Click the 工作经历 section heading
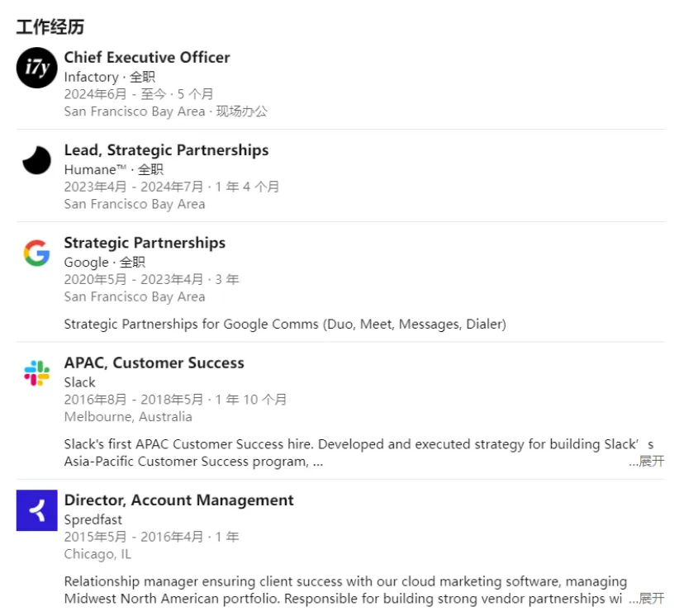The image size is (684, 616). click(50, 27)
